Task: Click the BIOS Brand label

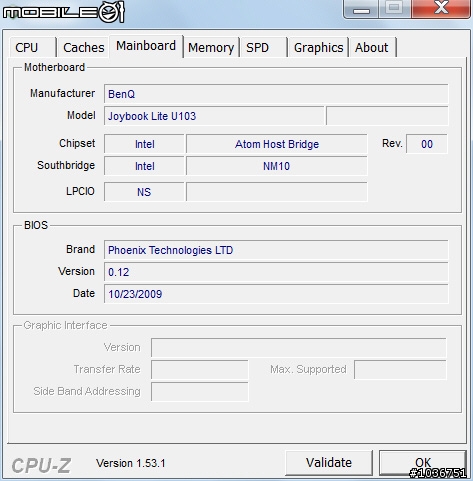Action: (80, 249)
